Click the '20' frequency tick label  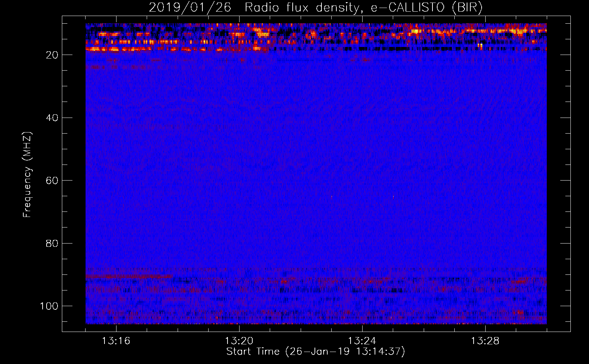(x=52, y=55)
